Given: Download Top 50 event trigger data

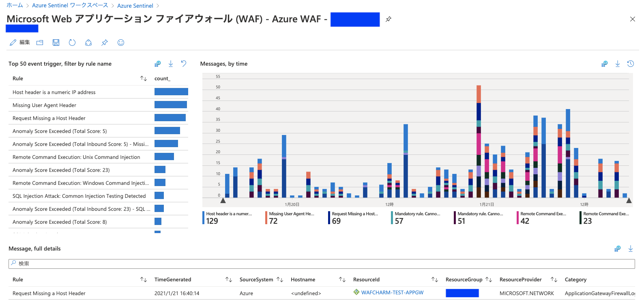Looking at the screenshot, I should click(x=171, y=64).
